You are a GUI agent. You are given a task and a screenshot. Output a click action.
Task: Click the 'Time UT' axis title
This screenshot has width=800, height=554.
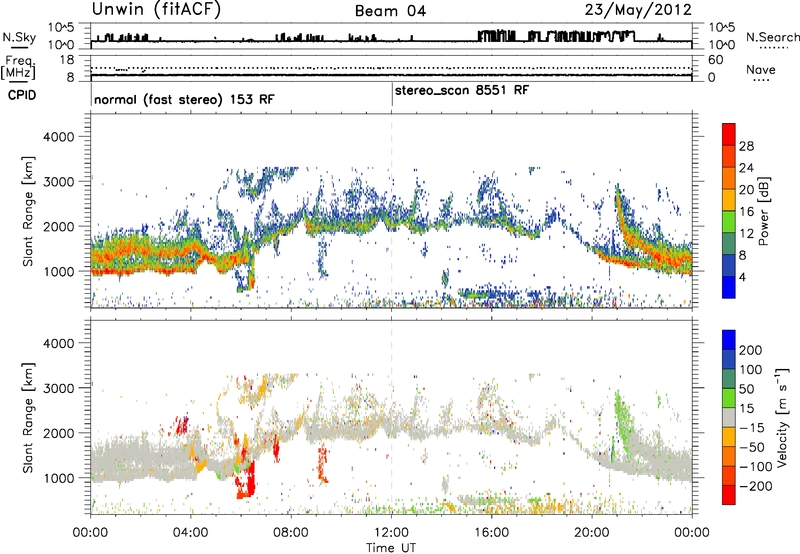point(391,547)
